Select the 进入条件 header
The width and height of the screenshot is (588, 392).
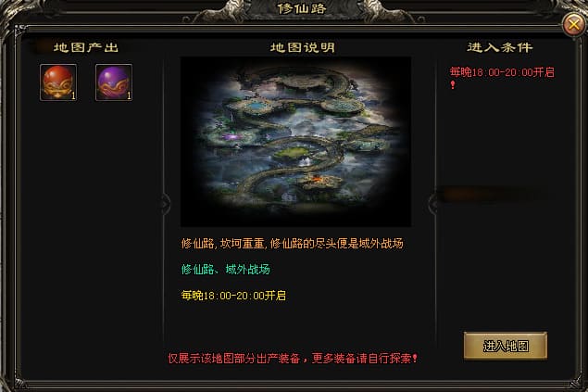pos(500,47)
